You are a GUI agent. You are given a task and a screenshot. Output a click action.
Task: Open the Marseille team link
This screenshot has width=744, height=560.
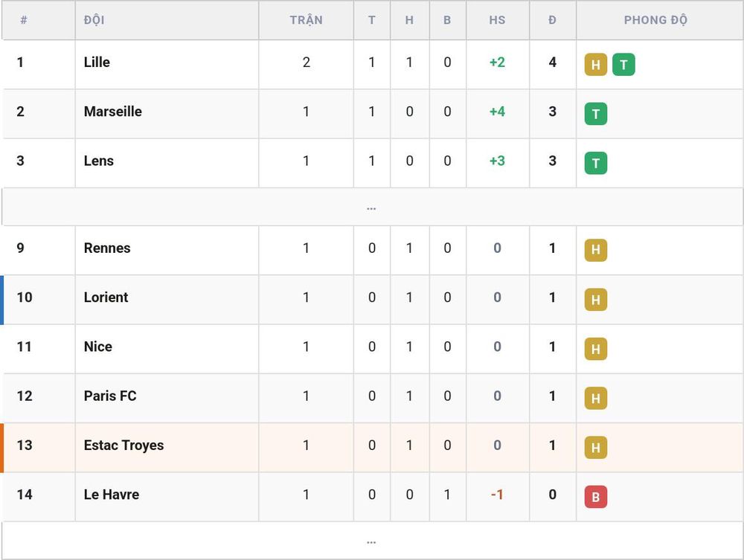tap(113, 112)
